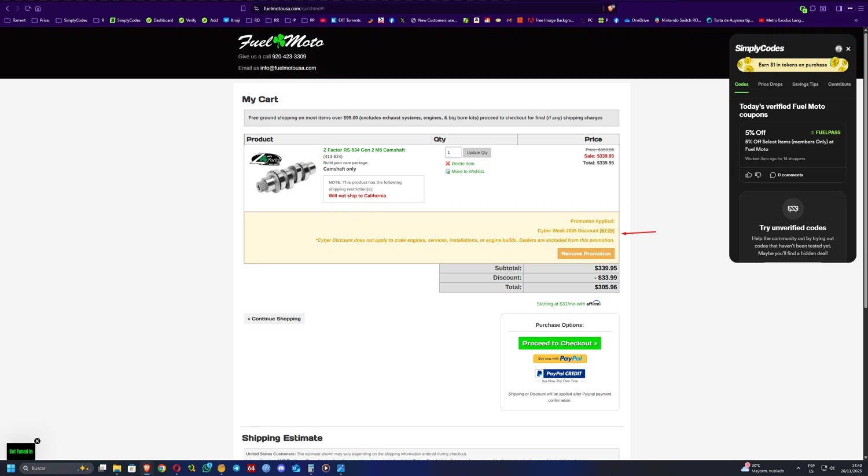Open the SimplyCodes profile avatar

click(x=838, y=49)
